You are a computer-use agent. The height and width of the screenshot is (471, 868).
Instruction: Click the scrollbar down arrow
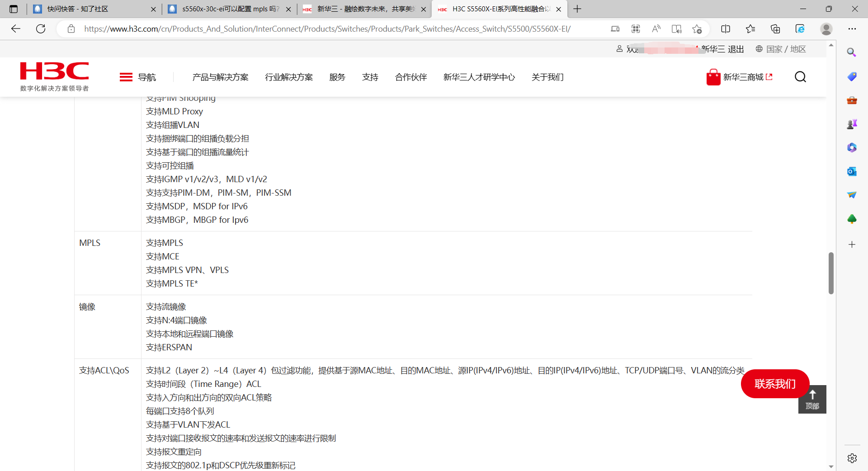tap(831, 466)
